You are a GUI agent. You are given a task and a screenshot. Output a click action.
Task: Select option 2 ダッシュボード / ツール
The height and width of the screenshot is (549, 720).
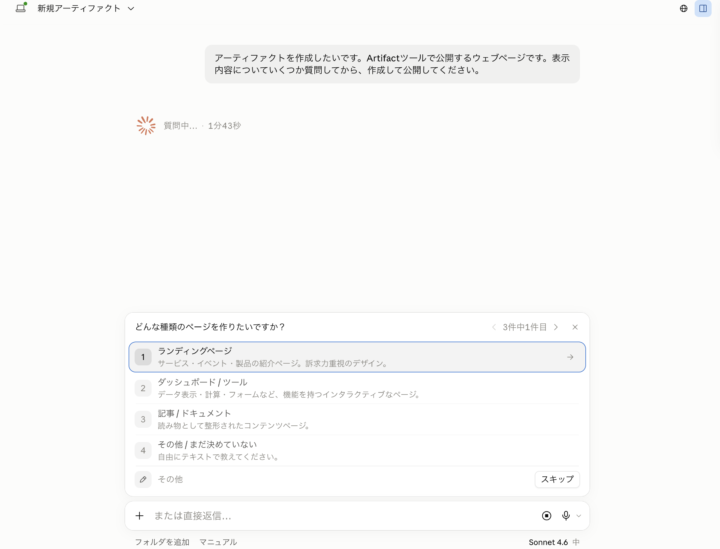click(x=357, y=388)
